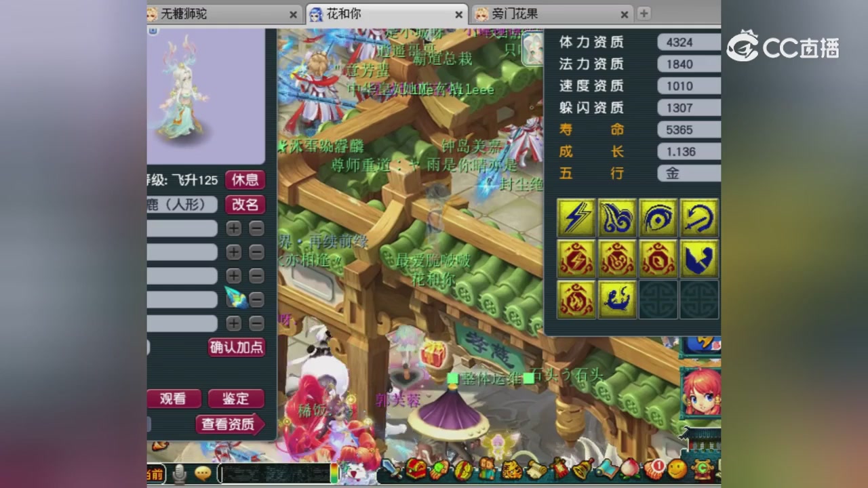The height and width of the screenshot is (488, 868).
Task: Open the yellow smiley emoji icon
Action: pos(677,469)
